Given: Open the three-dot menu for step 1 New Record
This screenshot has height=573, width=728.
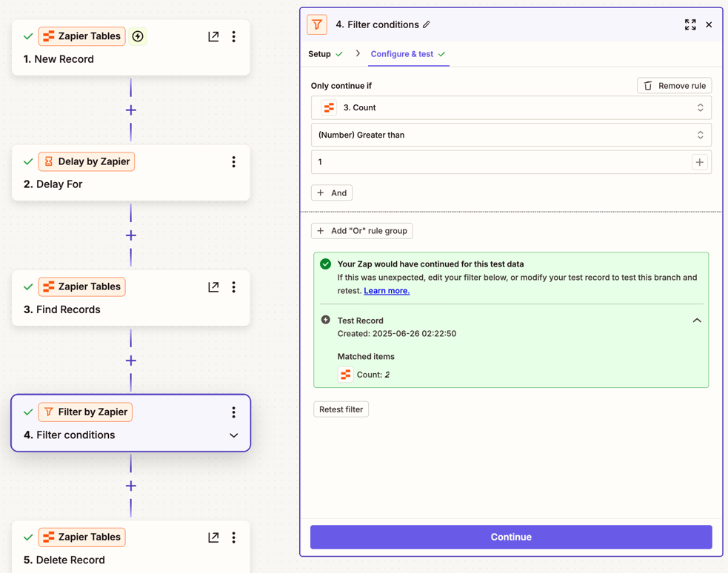Looking at the screenshot, I should click(x=233, y=36).
